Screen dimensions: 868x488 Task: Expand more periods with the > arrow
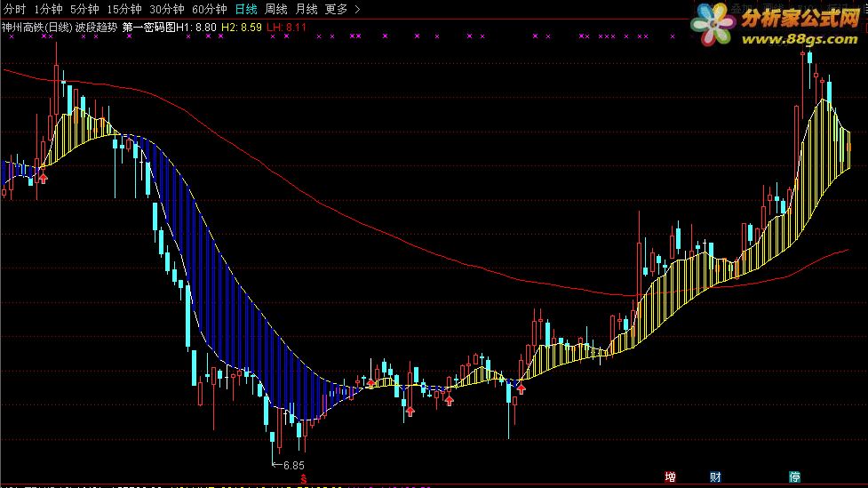358,10
